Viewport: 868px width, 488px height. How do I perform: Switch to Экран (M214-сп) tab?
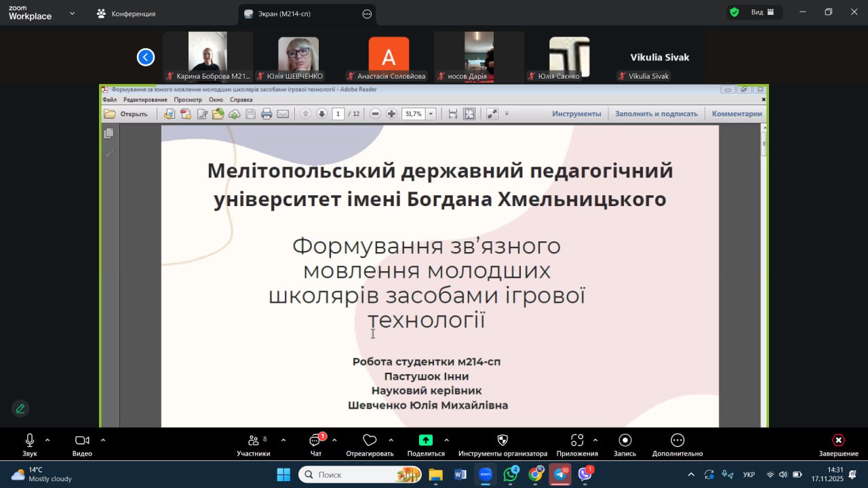(x=285, y=14)
